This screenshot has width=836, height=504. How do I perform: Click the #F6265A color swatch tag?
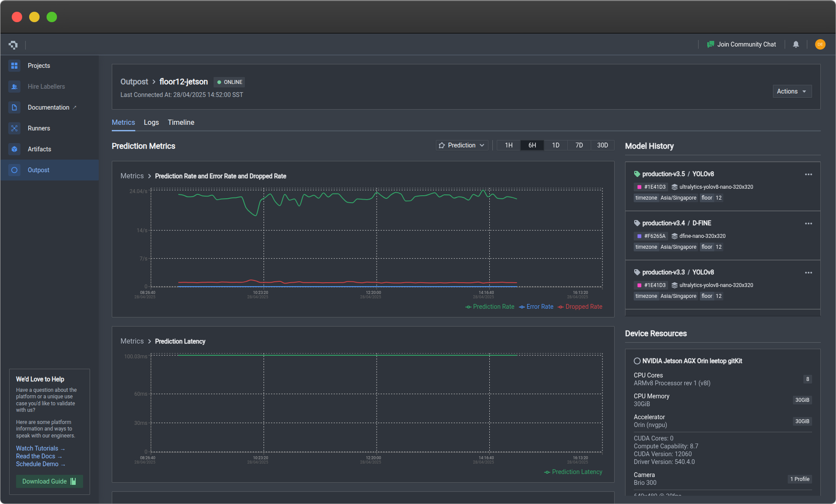651,236
